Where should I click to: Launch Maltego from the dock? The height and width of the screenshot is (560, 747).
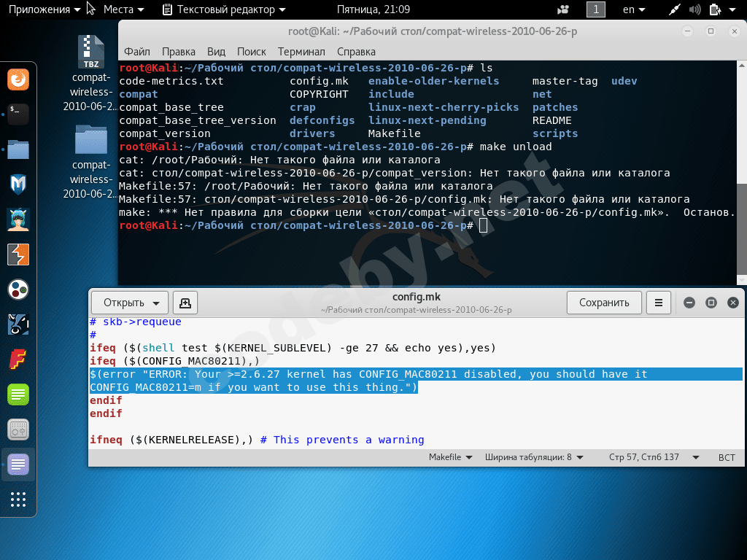tap(18, 184)
